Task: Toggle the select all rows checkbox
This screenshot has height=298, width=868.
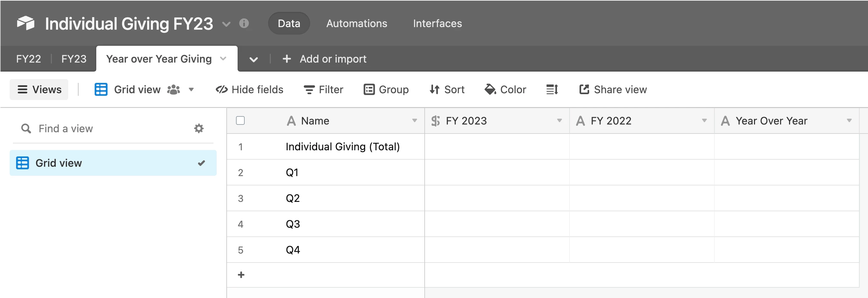Action: click(x=240, y=121)
